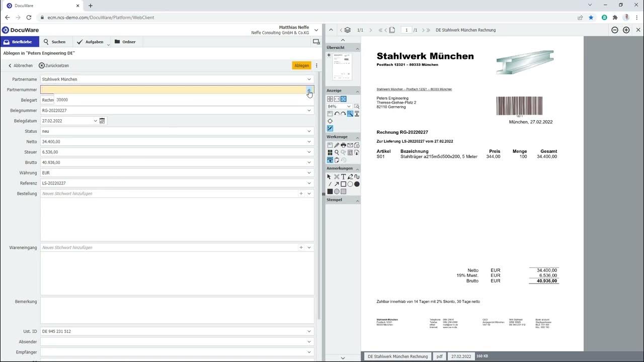Screen dimensions: 644x362
Task: Select the outlined ellipse annotation tool
Action: (350, 184)
